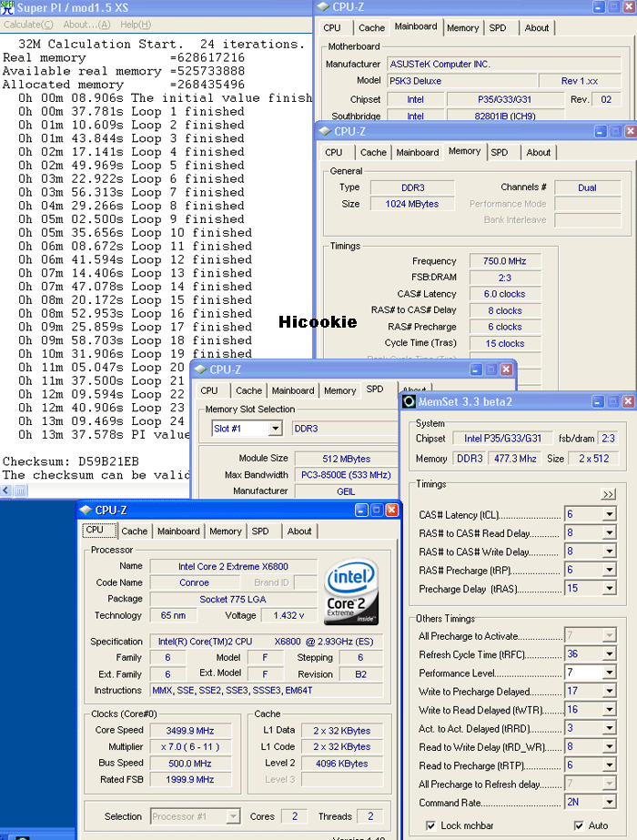The height and width of the screenshot is (840, 637).
Task: Minimize the MemSet window
Action: (599, 401)
